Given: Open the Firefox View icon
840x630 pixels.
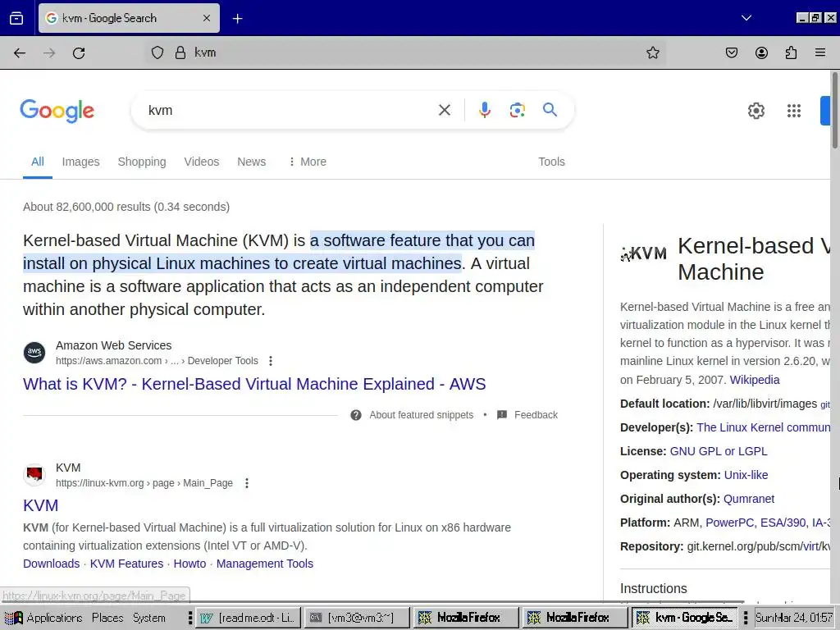Looking at the screenshot, I should click(16, 18).
